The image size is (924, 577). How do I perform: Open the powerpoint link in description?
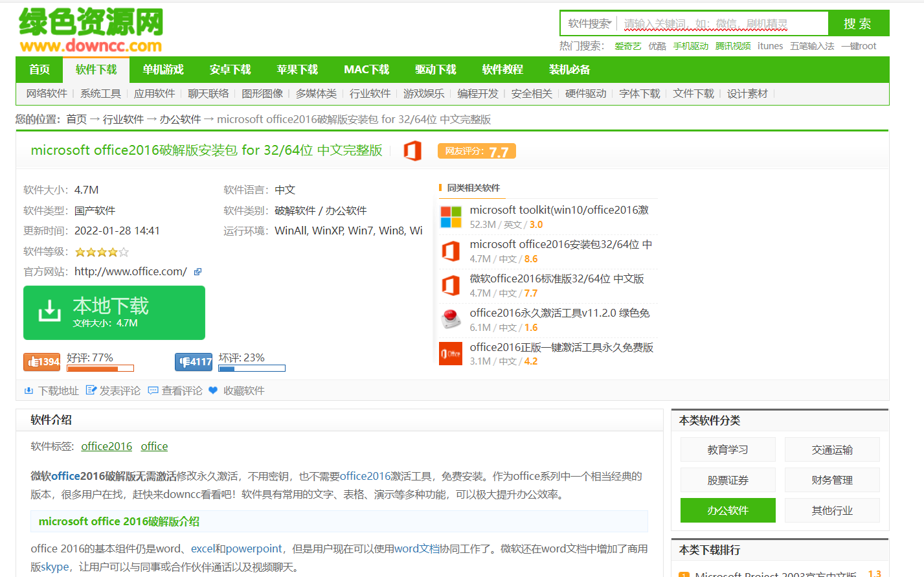coord(254,549)
